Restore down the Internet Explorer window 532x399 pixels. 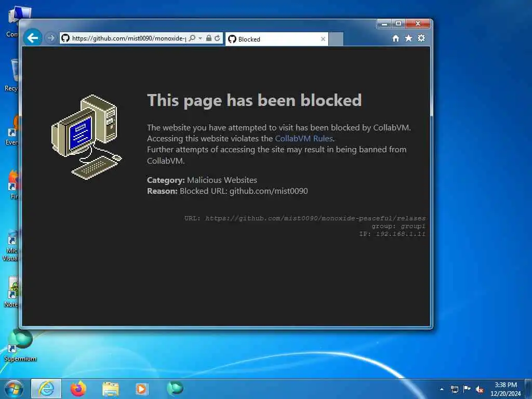click(398, 24)
